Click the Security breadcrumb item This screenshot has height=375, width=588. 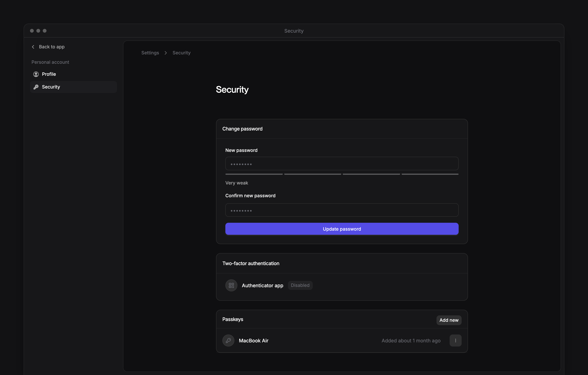(x=181, y=53)
